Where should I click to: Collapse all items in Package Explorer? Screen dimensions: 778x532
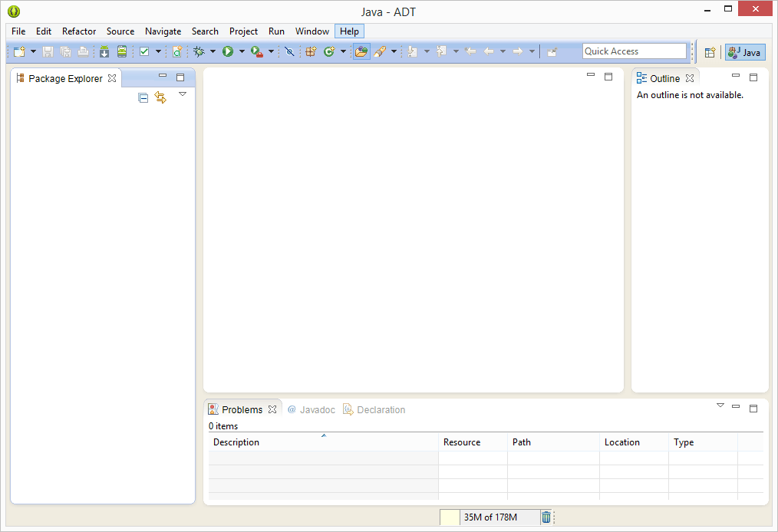point(143,97)
